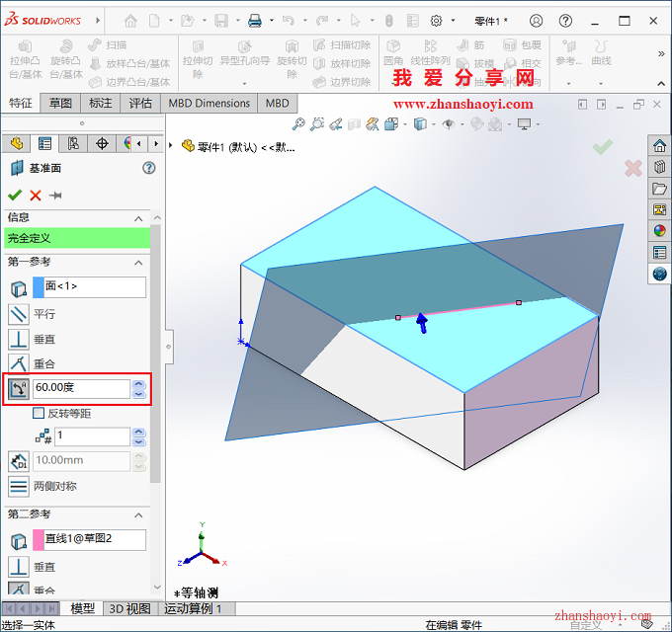The width and height of the screenshot is (672, 632).
Task: Click the Zoom to Fit magnifier icon
Action: 298,124
